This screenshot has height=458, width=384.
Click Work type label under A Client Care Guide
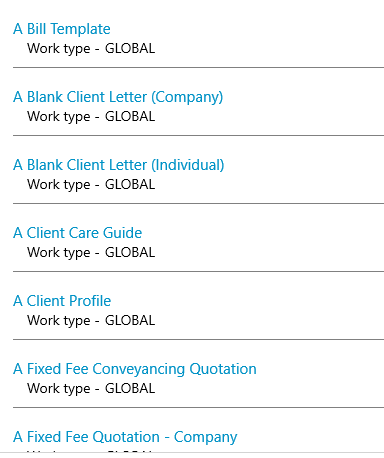coord(59,253)
